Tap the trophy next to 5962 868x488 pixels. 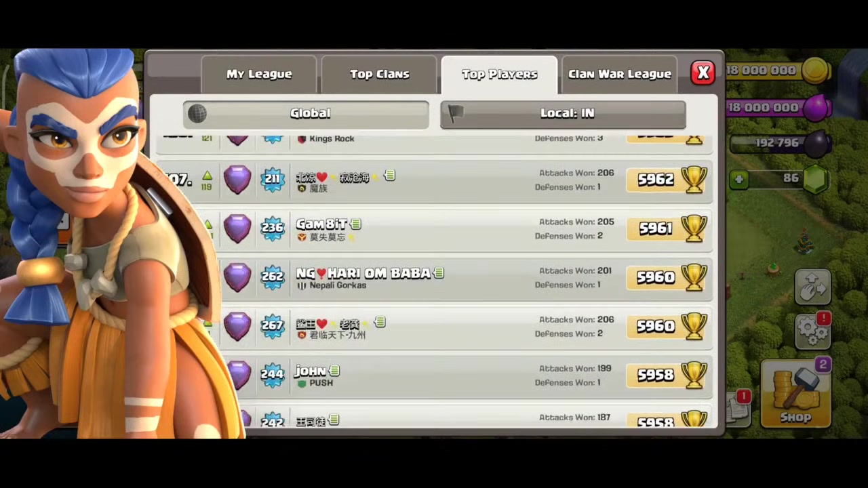(x=694, y=179)
